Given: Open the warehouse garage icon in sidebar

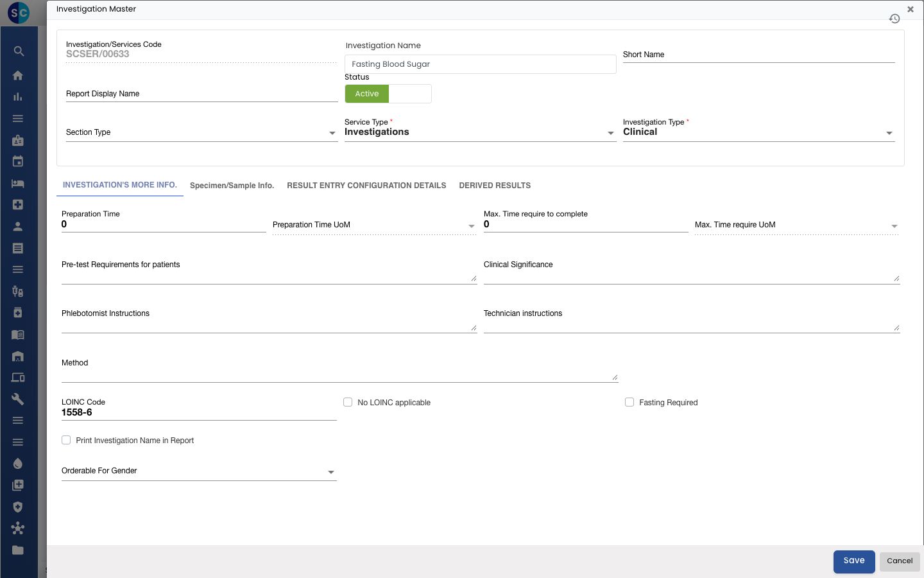Looking at the screenshot, I should click(18, 356).
